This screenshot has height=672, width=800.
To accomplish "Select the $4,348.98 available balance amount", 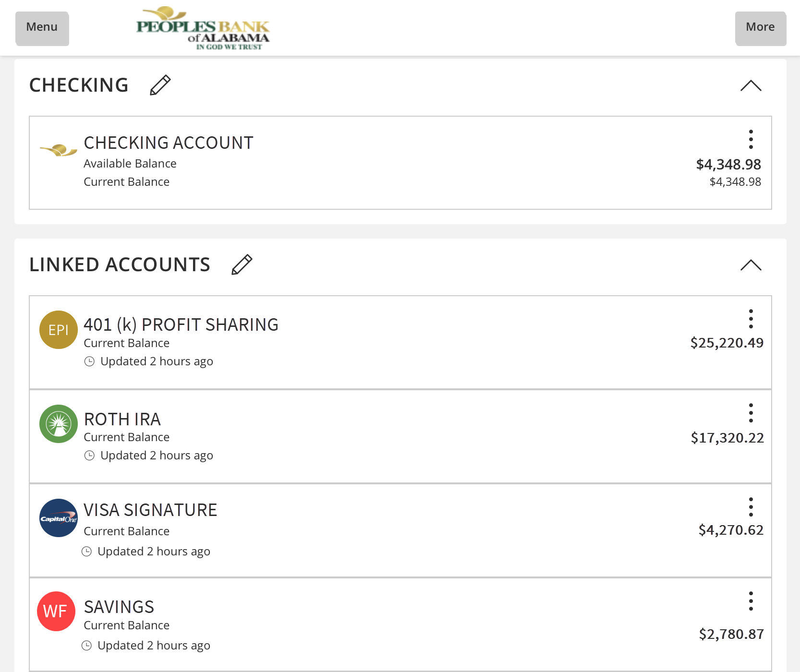I will tap(728, 164).
